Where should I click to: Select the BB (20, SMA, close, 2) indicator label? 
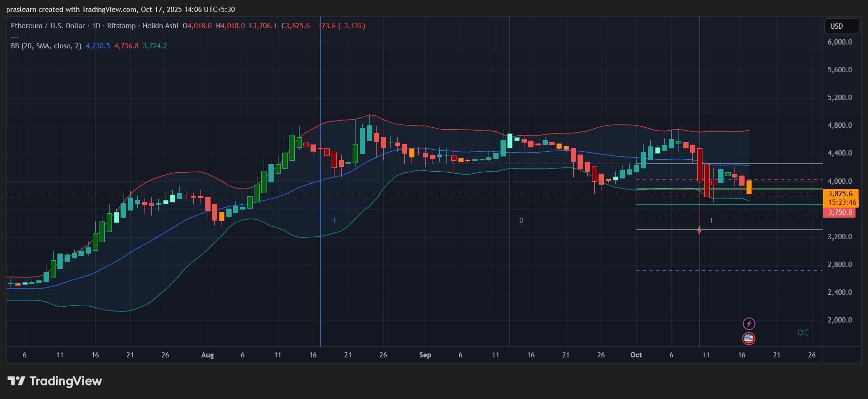pos(46,46)
